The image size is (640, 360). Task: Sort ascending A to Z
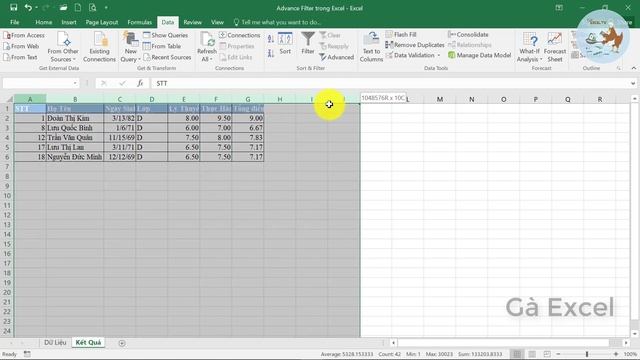pyautogui.click(x=271, y=39)
